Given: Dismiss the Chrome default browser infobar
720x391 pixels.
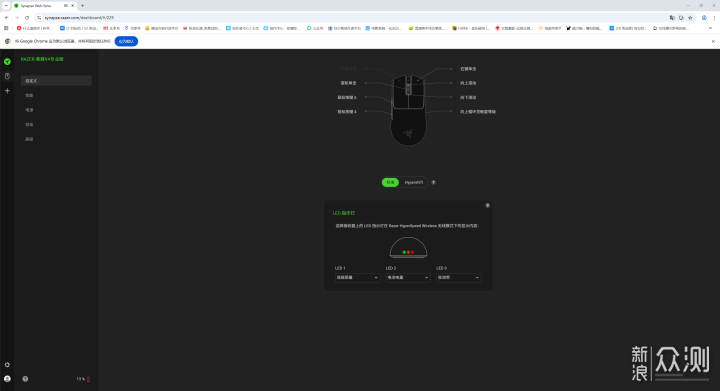Looking at the screenshot, I should 713,41.
